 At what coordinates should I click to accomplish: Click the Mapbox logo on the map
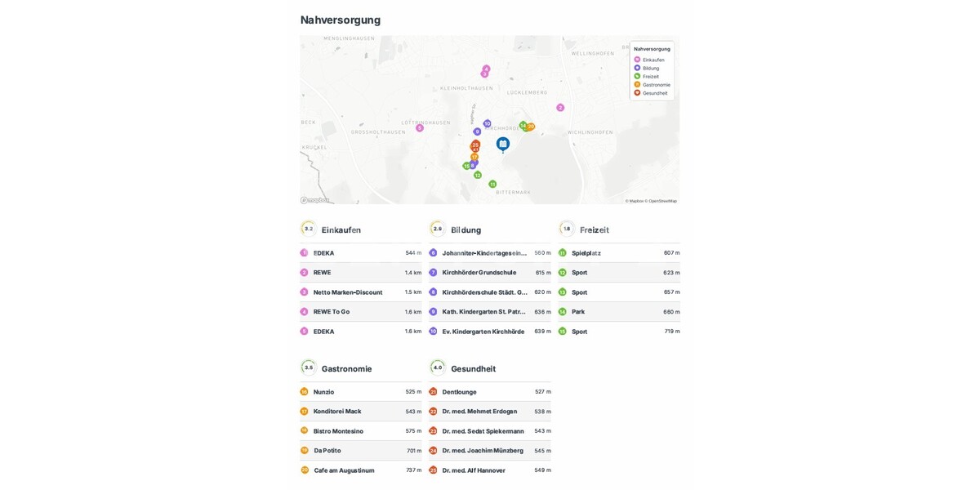point(314,198)
